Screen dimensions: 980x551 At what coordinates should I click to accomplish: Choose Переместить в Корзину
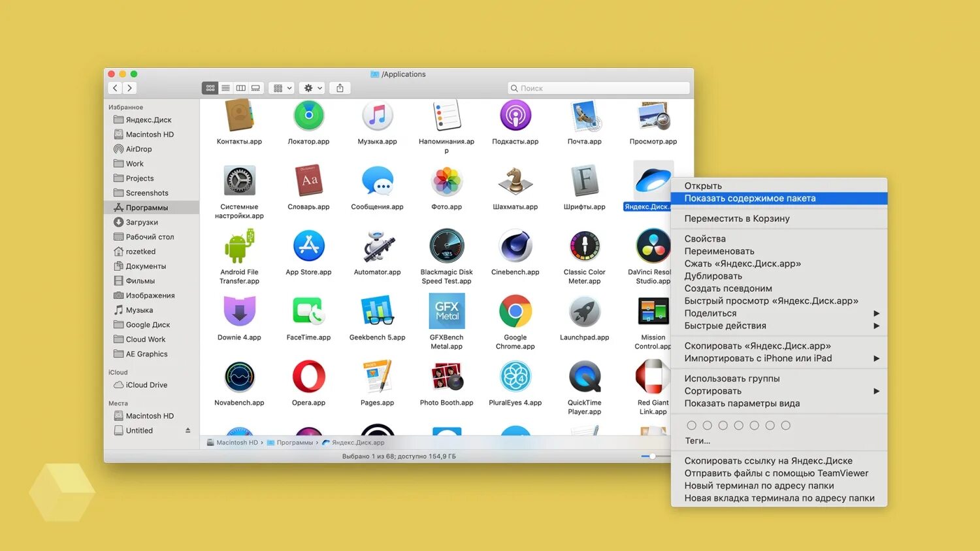(779, 219)
